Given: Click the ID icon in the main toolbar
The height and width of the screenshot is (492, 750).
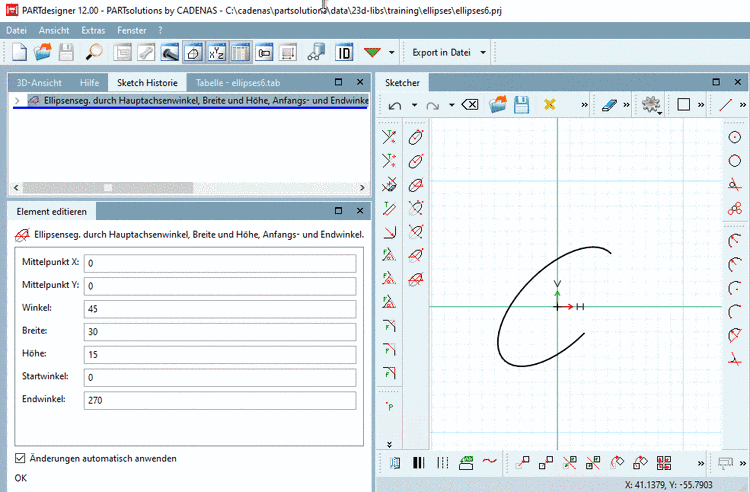Looking at the screenshot, I should [345, 51].
